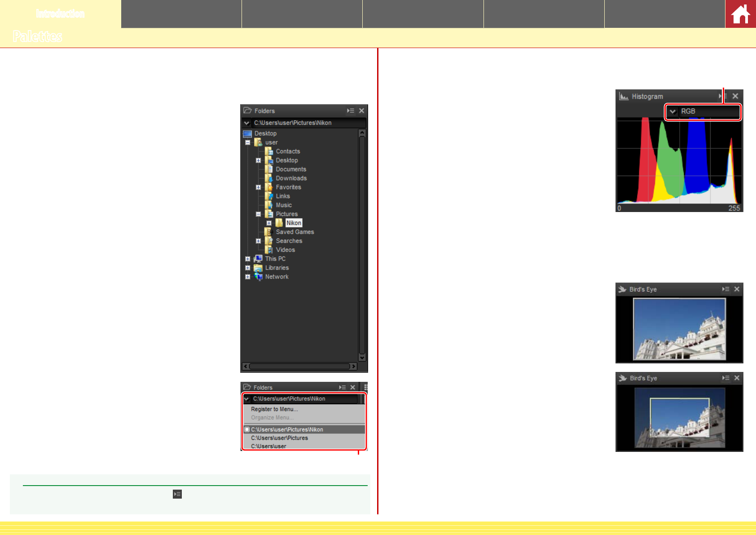
Task: Click the palette menu icon in note box
Action: [x=177, y=494]
